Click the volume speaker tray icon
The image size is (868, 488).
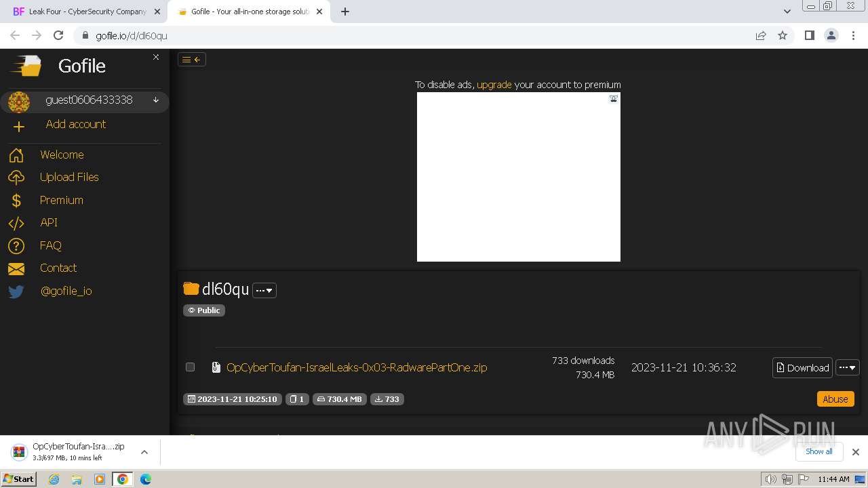pos(770,479)
